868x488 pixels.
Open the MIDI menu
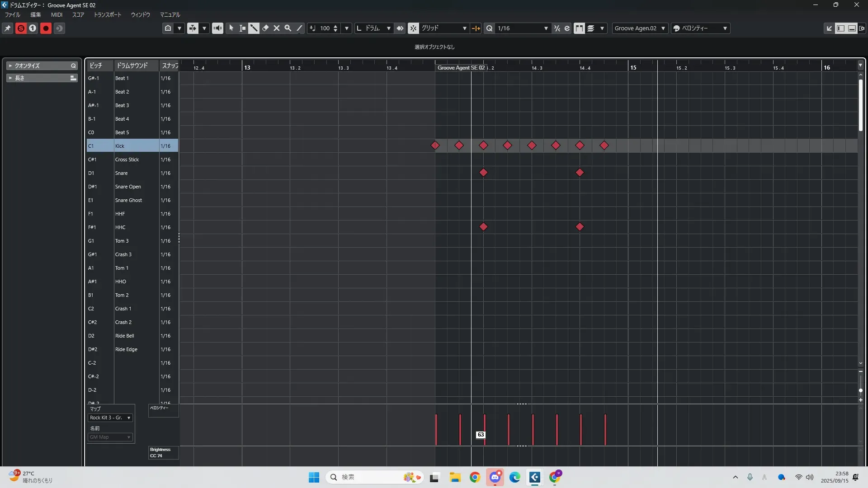pos(57,14)
